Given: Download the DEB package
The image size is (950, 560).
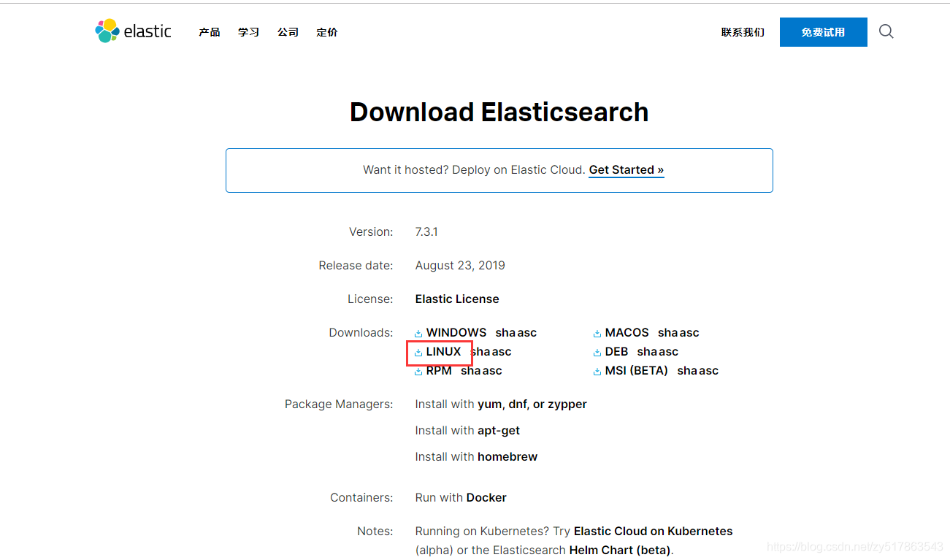Looking at the screenshot, I should 616,351.
